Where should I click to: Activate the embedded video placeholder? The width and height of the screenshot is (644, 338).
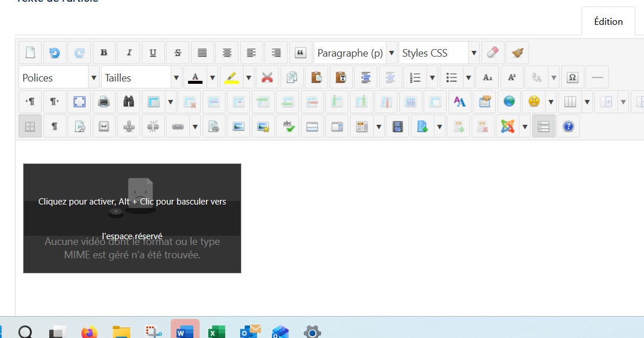[x=132, y=218]
